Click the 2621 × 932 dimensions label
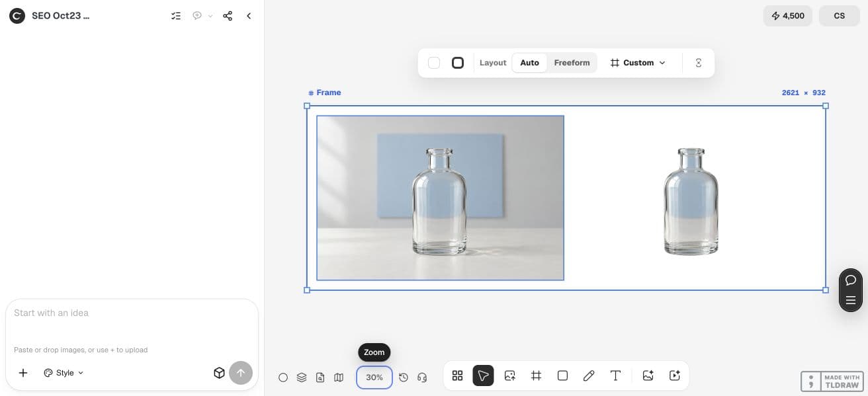The image size is (868, 396). click(803, 93)
